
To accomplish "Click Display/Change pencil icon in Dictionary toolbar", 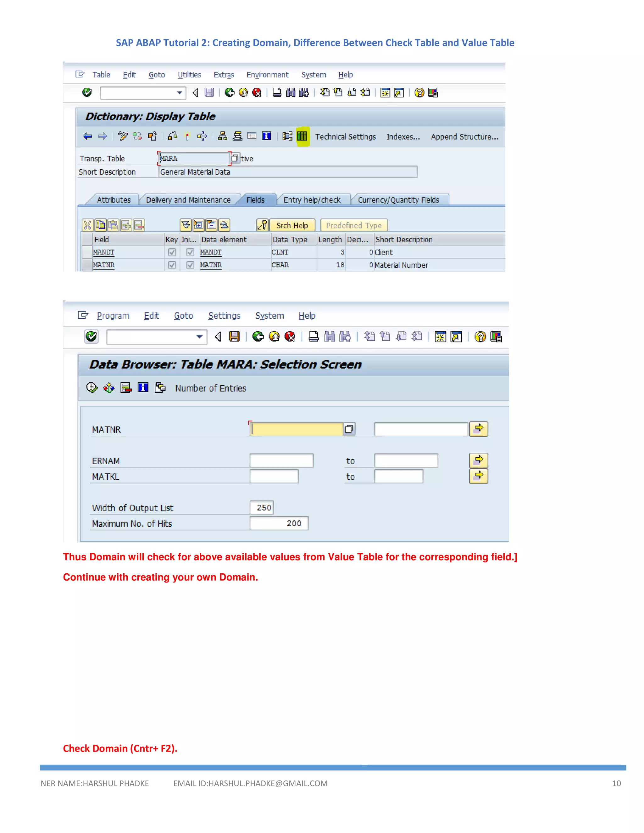I will [x=123, y=136].
